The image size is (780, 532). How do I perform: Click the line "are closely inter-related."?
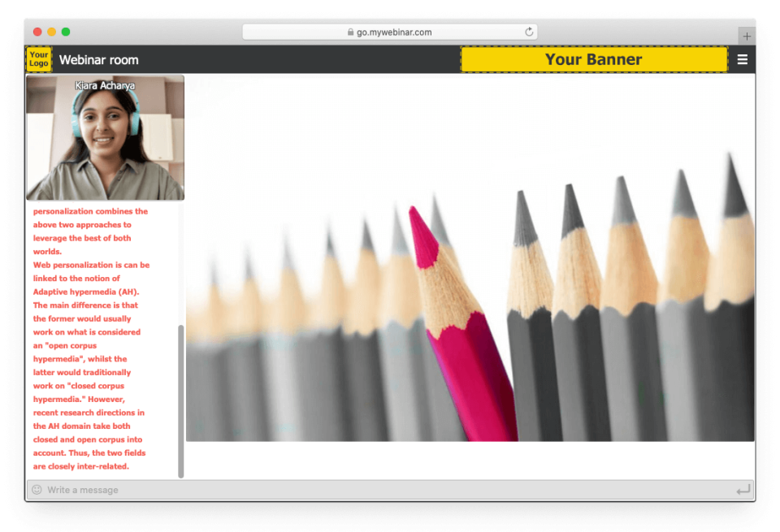(81, 466)
